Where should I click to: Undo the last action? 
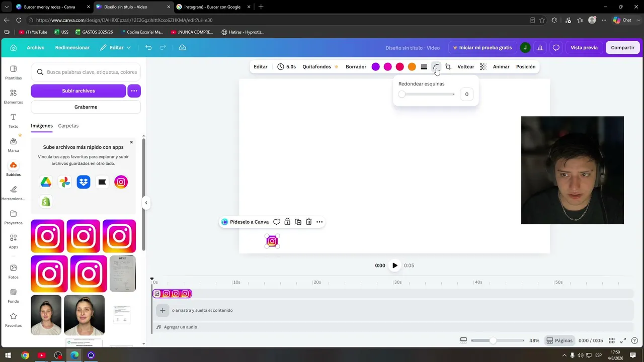pyautogui.click(x=148, y=48)
